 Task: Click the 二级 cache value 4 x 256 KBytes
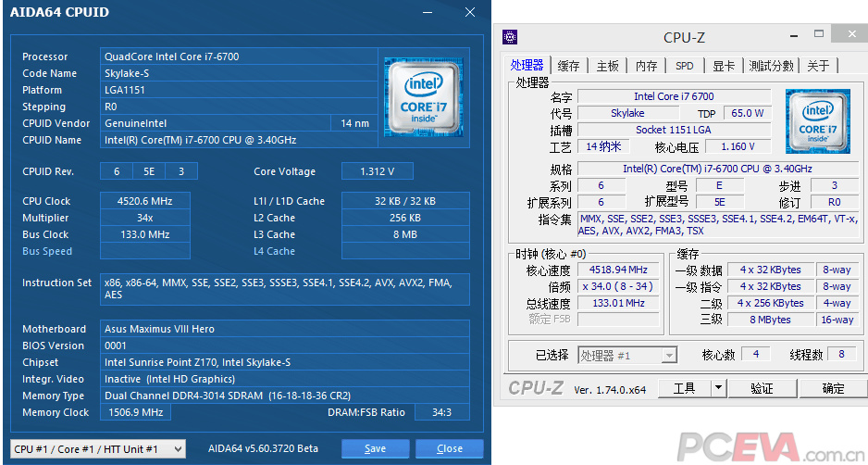770,303
